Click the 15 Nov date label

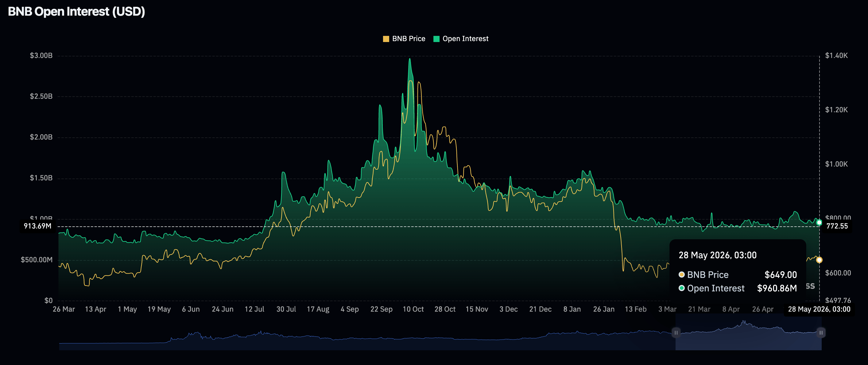tap(477, 309)
